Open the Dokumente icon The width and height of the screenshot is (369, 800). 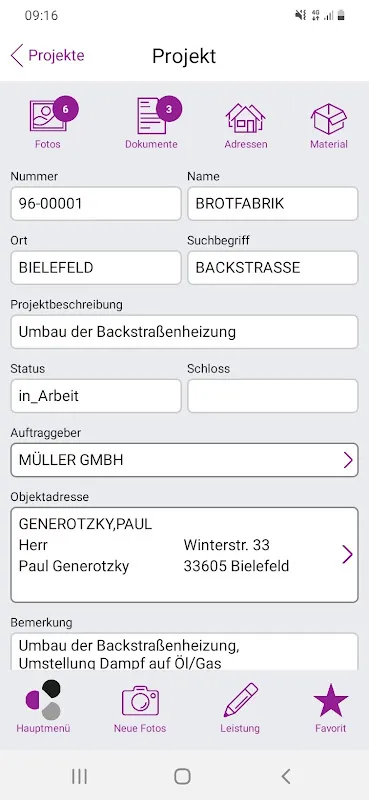tap(152, 116)
